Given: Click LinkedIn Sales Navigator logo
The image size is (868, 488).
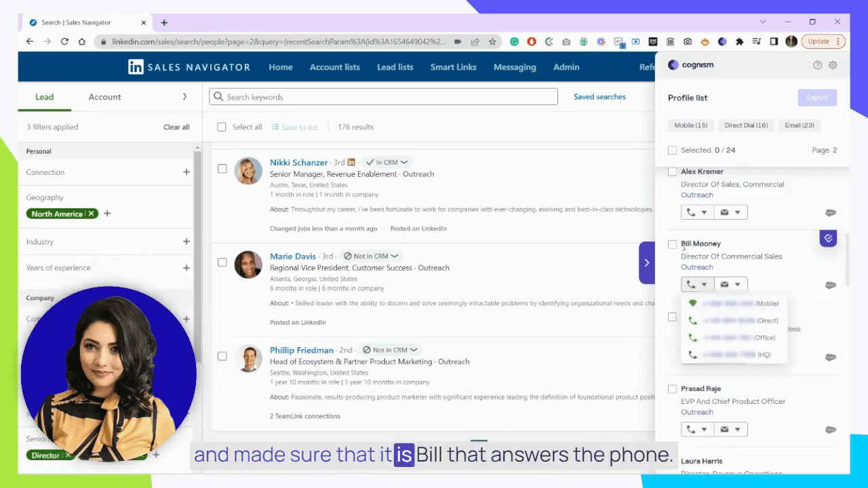Looking at the screenshot, I should pyautogui.click(x=189, y=67).
